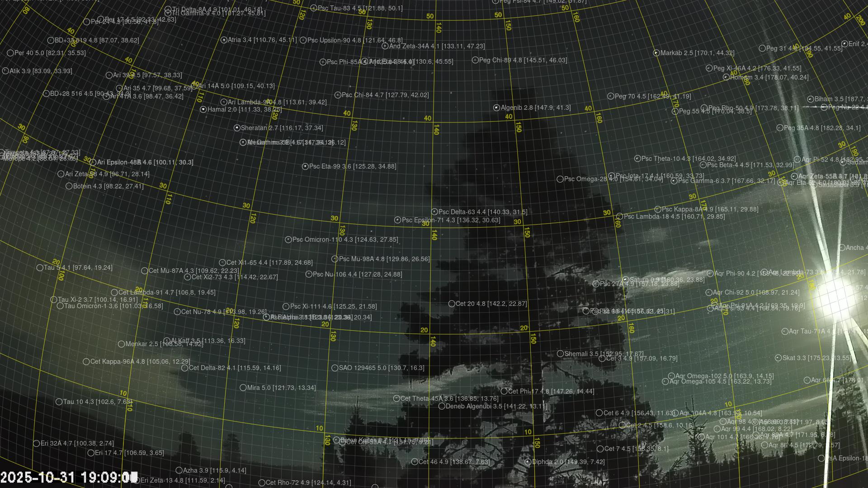This screenshot has width=868, height=488.
Task: Select the Diphda star marker circle
Action: click(x=528, y=462)
